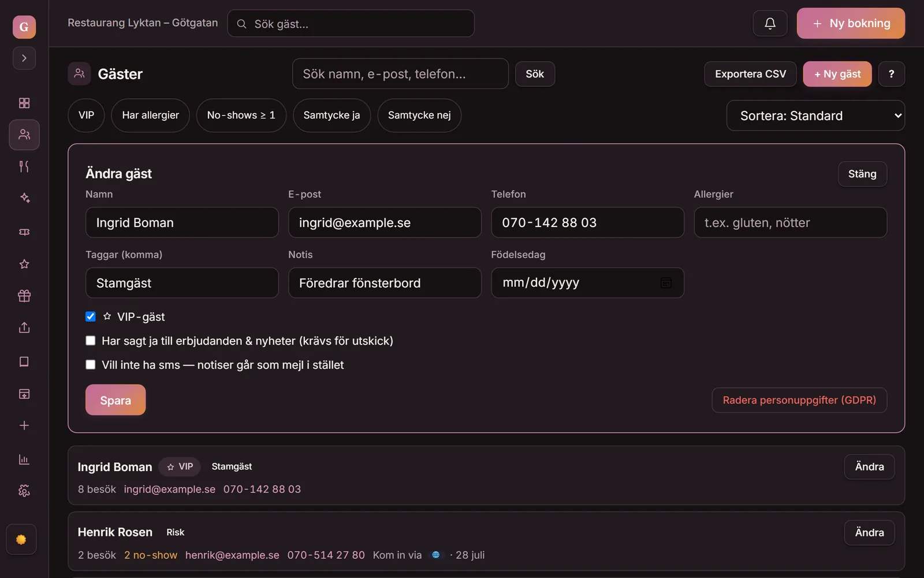
Task: Click the globe icon in Henrik Rosen row
Action: [436, 555]
